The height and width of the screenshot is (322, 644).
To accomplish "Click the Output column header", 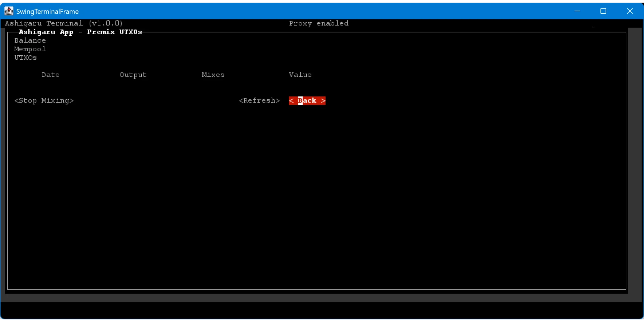I will coord(133,75).
